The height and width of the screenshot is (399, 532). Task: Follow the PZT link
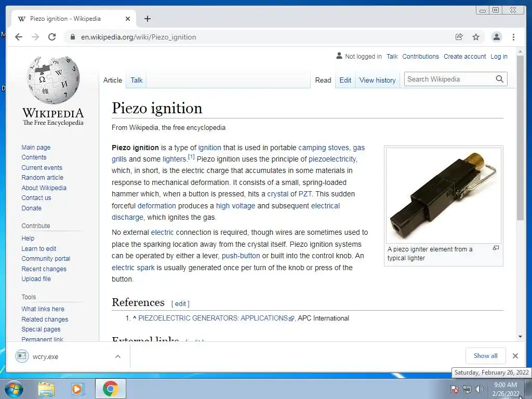[x=304, y=194]
